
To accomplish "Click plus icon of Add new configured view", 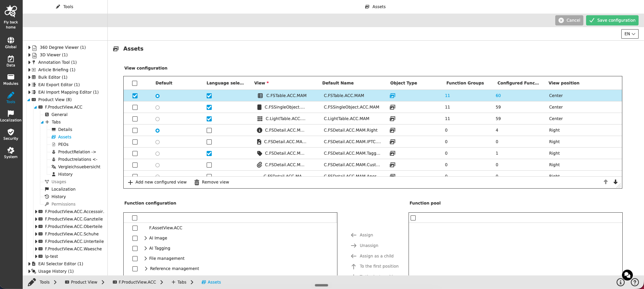I will pos(130,182).
